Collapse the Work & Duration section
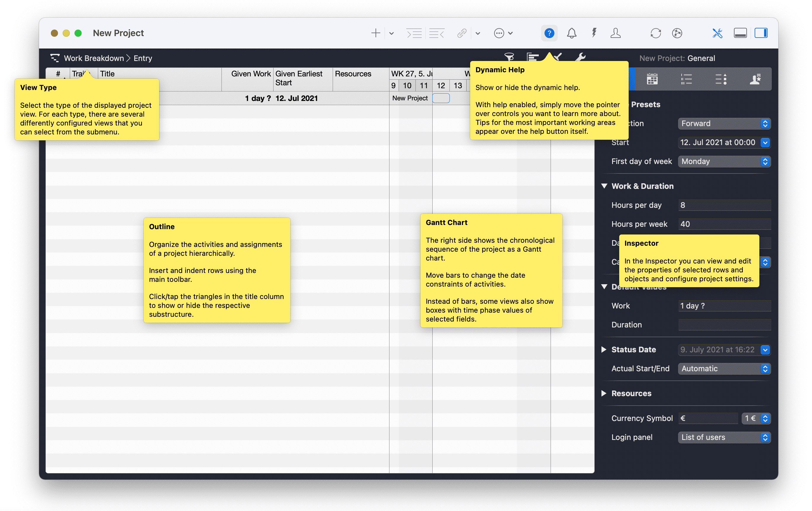 pos(604,186)
